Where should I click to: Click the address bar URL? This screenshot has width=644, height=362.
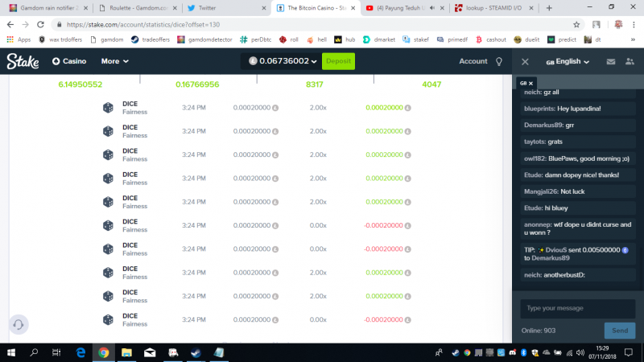tap(143, 25)
